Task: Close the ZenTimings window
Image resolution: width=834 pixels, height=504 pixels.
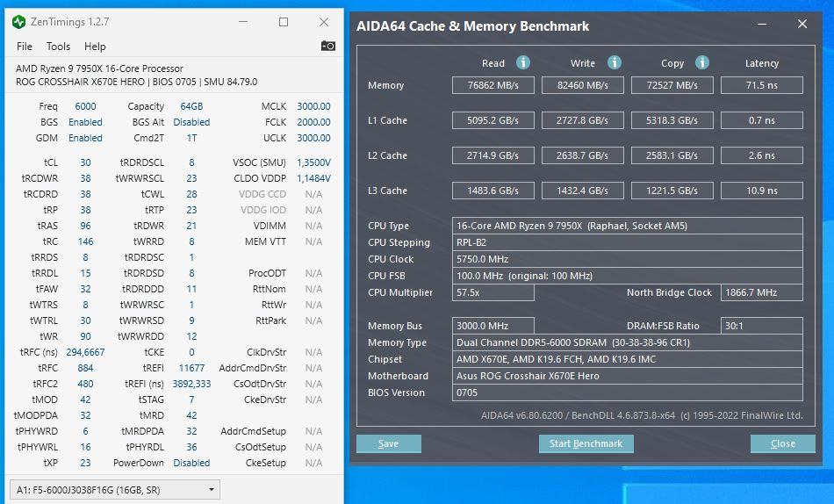Action: pyautogui.click(x=323, y=22)
